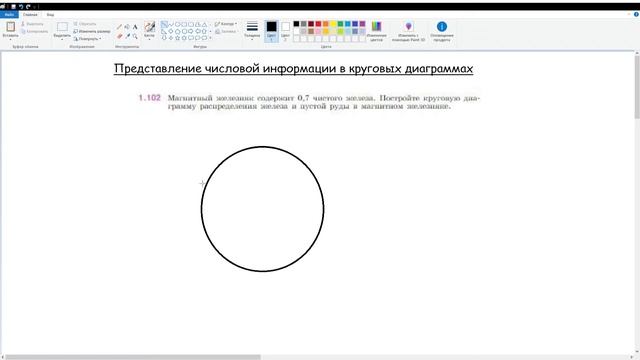Click the horizontal scrollbar thumb
Screen dimensions: 640x360
(x=133, y=357)
